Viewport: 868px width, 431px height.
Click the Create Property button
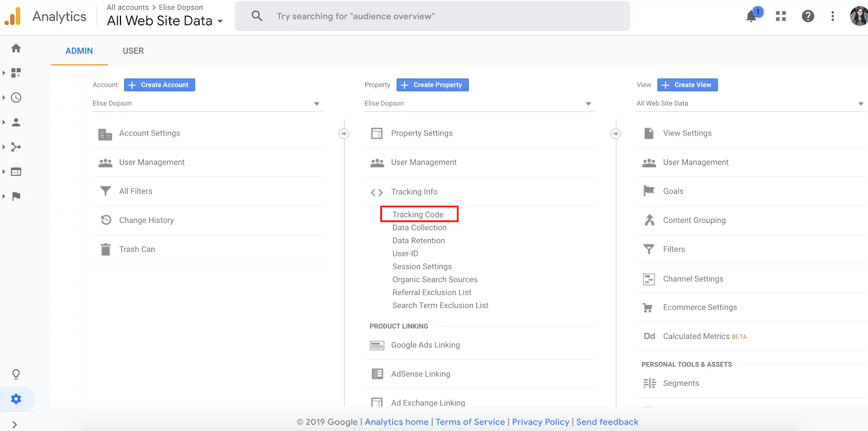pyautogui.click(x=432, y=85)
